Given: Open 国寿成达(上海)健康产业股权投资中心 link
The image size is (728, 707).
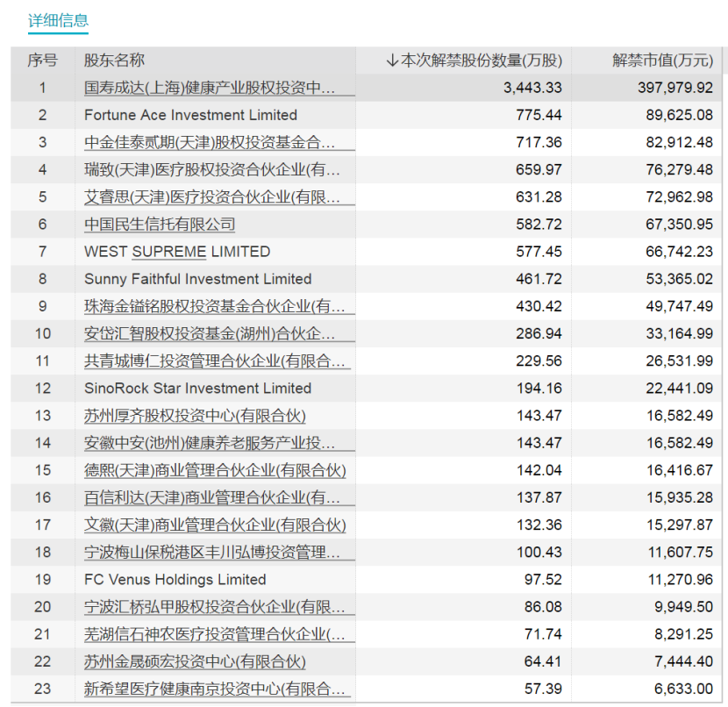Looking at the screenshot, I should (x=210, y=88).
